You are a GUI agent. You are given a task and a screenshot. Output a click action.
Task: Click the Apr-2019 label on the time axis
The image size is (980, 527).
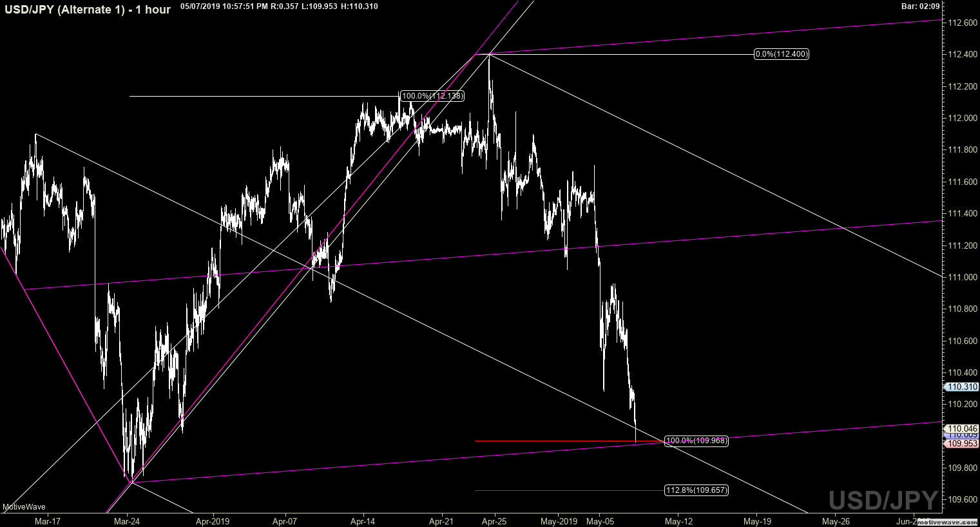pos(213,521)
